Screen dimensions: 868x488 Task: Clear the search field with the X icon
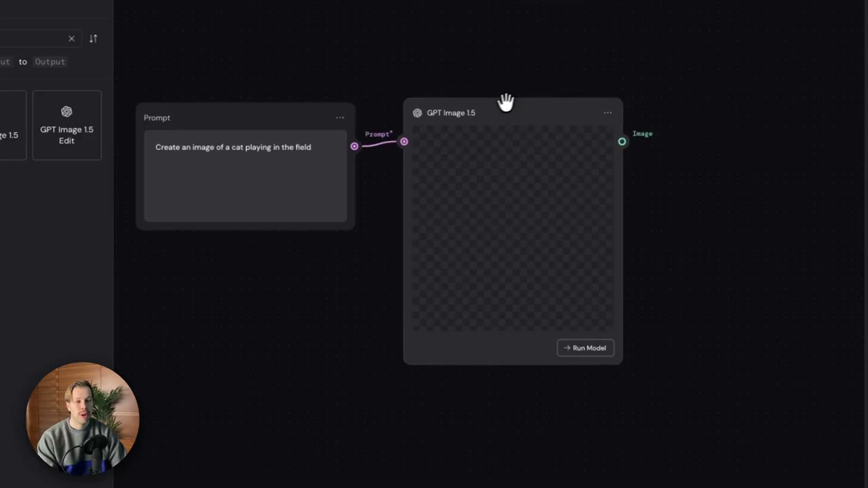pyautogui.click(x=71, y=39)
